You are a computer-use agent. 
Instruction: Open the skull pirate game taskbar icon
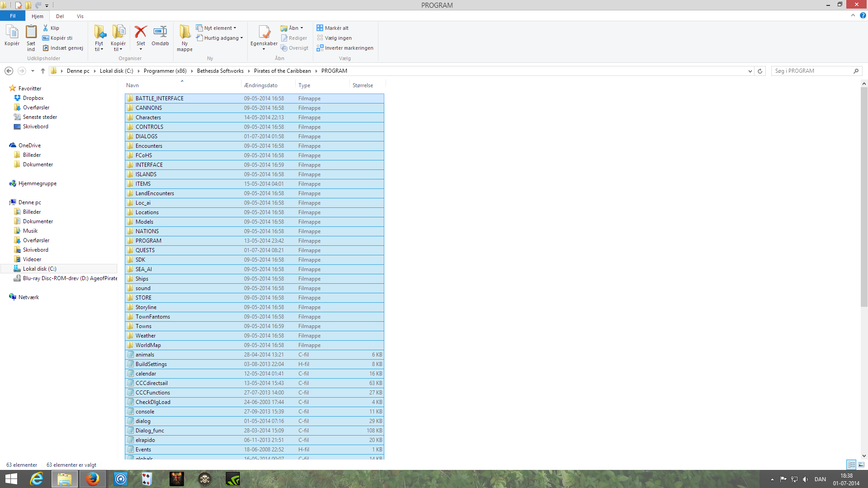pyautogui.click(x=205, y=479)
